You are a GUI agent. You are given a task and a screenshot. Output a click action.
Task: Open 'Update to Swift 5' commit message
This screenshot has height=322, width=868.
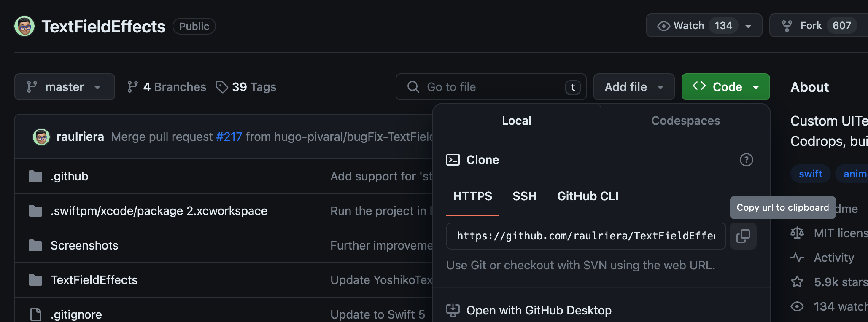(377, 314)
